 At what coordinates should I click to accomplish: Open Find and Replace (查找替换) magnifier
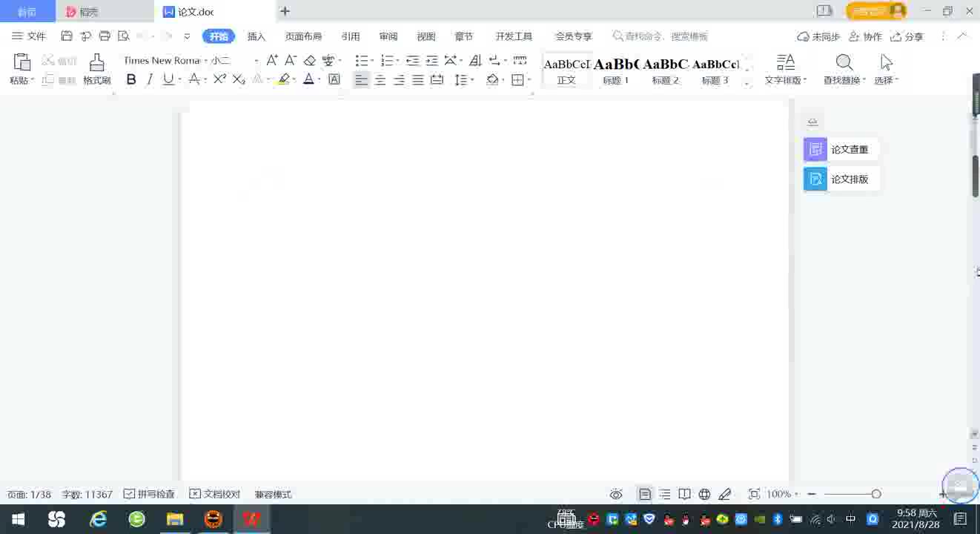tap(844, 70)
